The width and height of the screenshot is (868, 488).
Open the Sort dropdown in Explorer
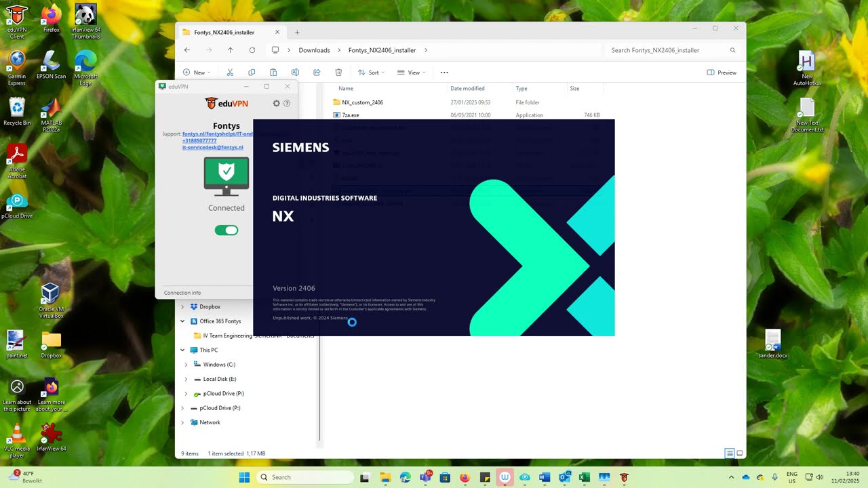[x=372, y=73]
